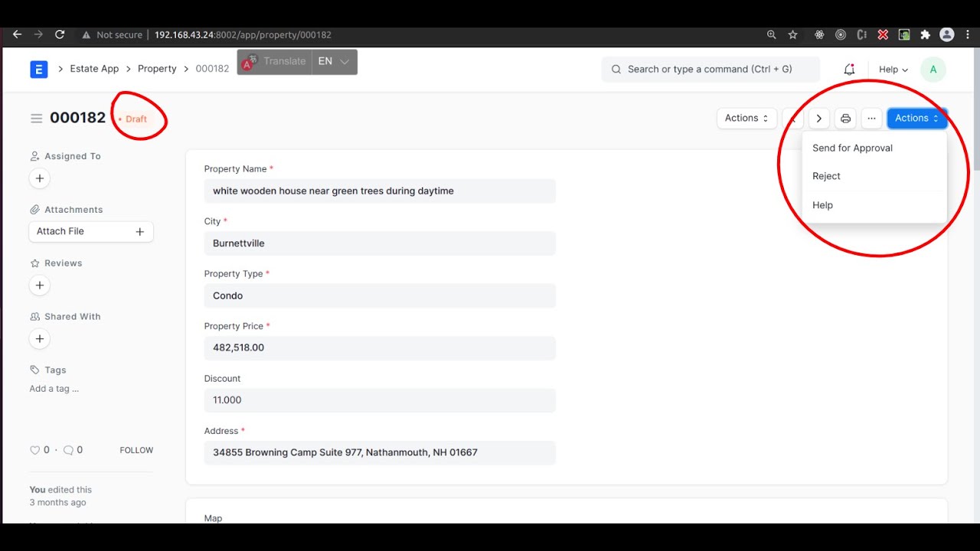Open the notifications bell
This screenshot has height=551, width=980.
pyautogui.click(x=849, y=69)
